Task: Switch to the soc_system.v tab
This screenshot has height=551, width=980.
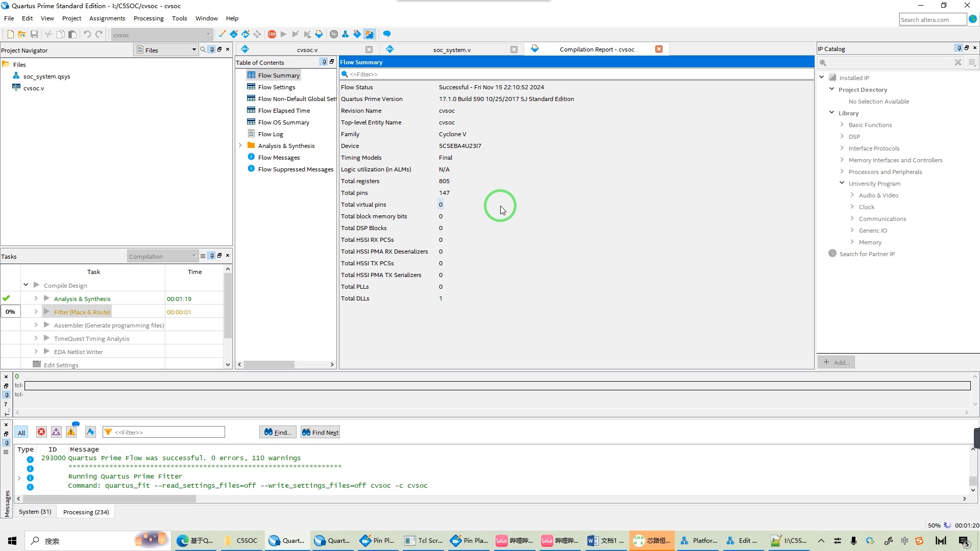Action: point(452,49)
